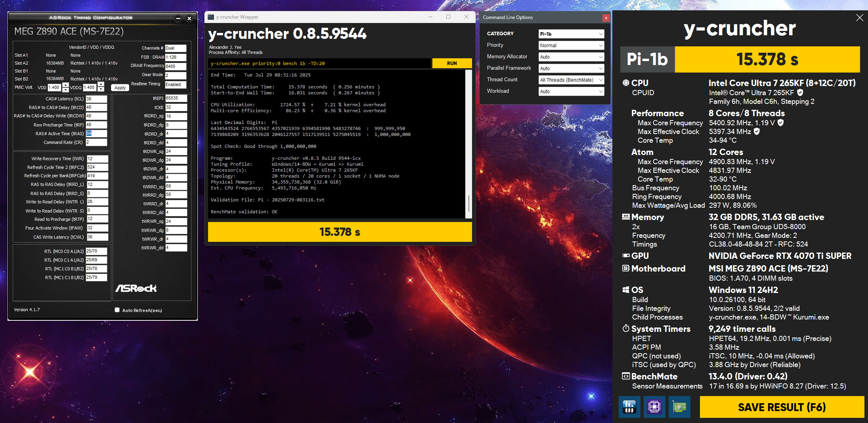Screen dimensions: 868x423
Task: Click the tREFI value field
Action: pyautogui.click(x=176, y=98)
